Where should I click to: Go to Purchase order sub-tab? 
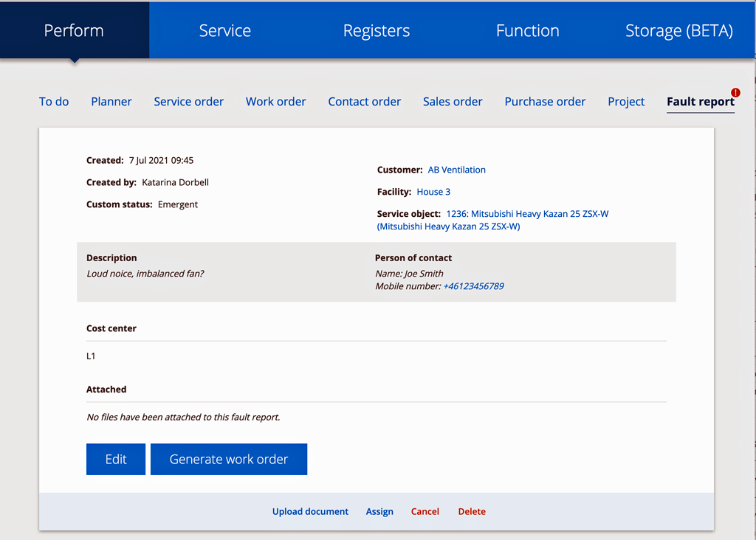545,102
